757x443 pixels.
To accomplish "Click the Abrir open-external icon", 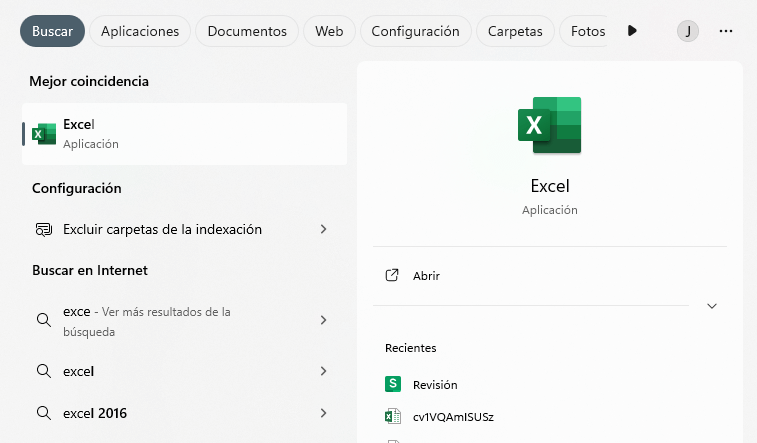I will 393,276.
